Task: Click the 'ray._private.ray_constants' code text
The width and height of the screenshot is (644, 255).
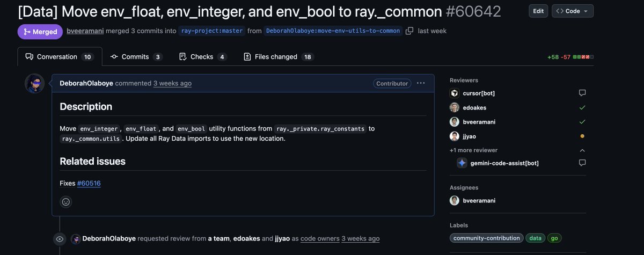Action: click(x=321, y=129)
